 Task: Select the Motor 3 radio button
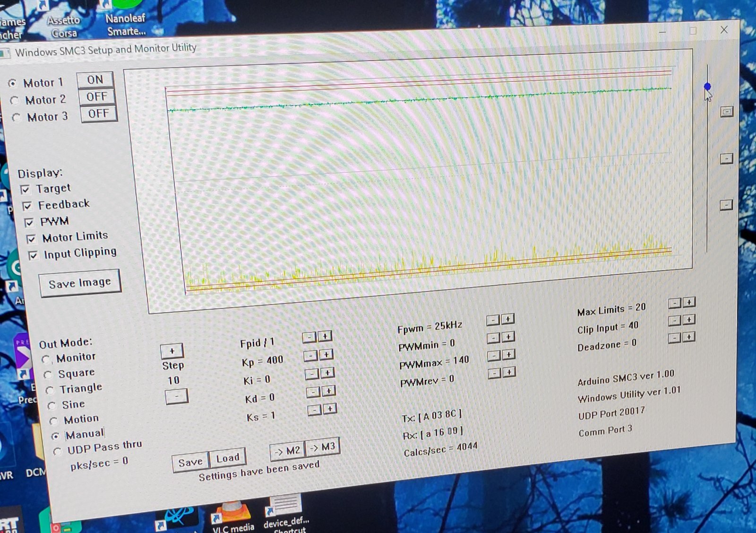tap(16, 117)
